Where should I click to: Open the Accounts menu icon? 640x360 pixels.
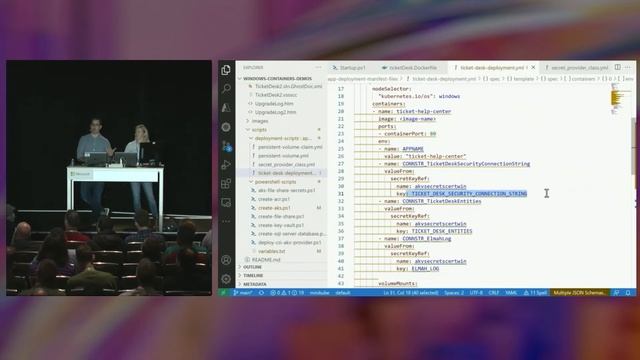point(226,260)
